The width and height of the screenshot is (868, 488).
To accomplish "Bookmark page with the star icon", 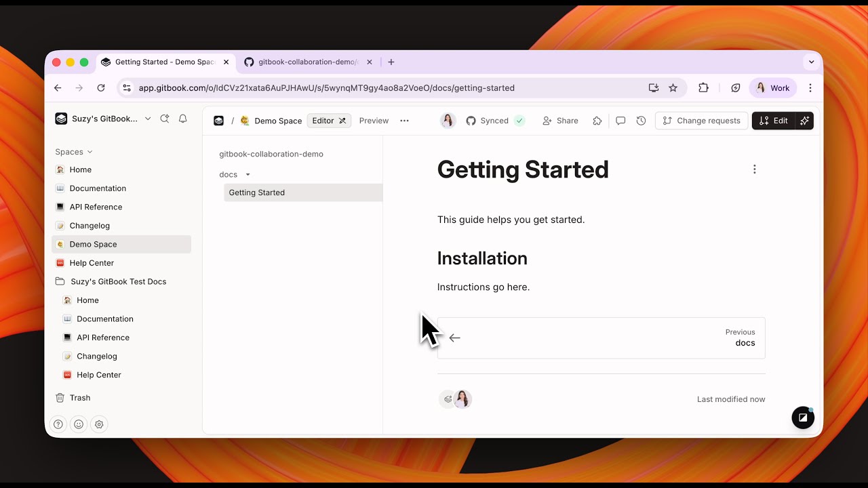I will [x=673, y=88].
